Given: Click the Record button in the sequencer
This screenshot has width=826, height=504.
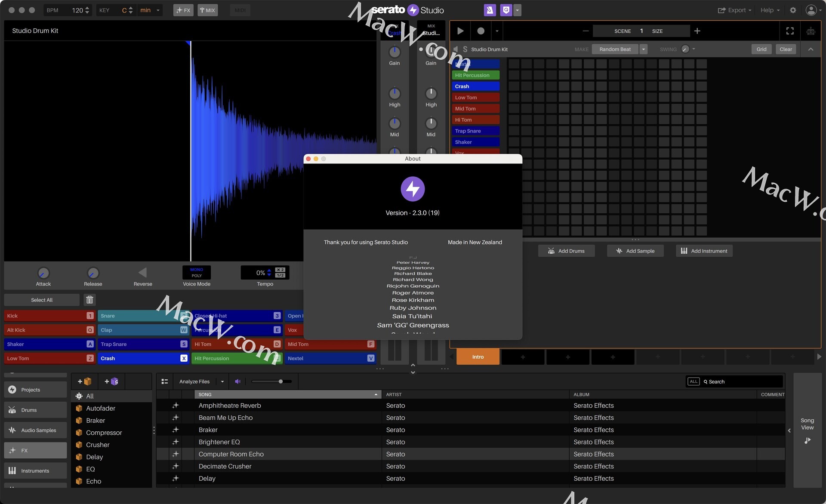Looking at the screenshot, I should coord(481,31).
